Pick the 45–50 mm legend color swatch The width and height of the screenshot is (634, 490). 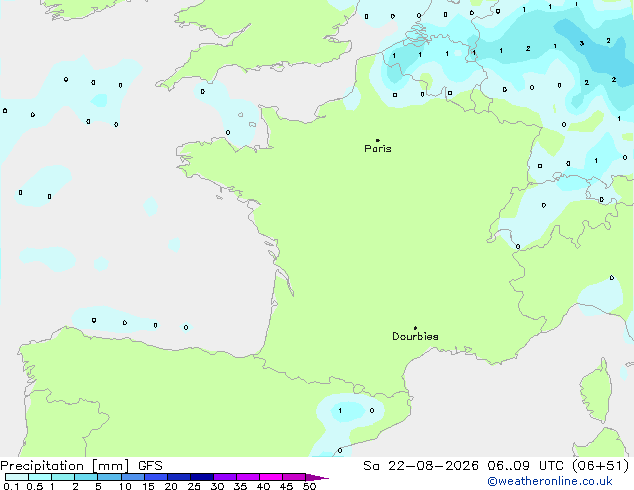[294, 477]
